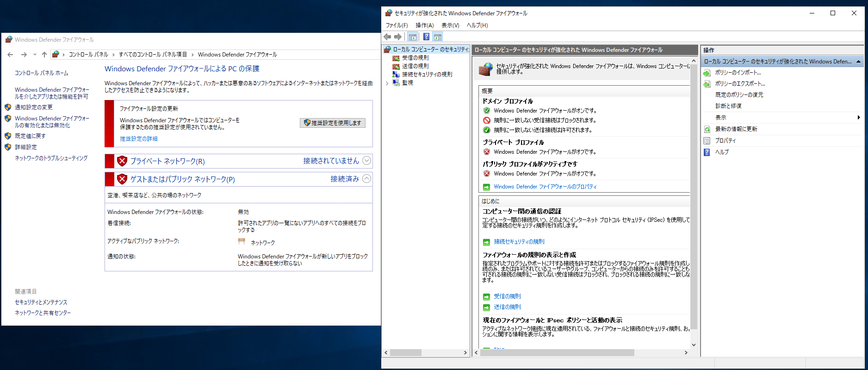This screenshot has width=868, height=370.
Task: Open アプリまたは機能を許可 link in sidebar
Action: tap(51, 93)
